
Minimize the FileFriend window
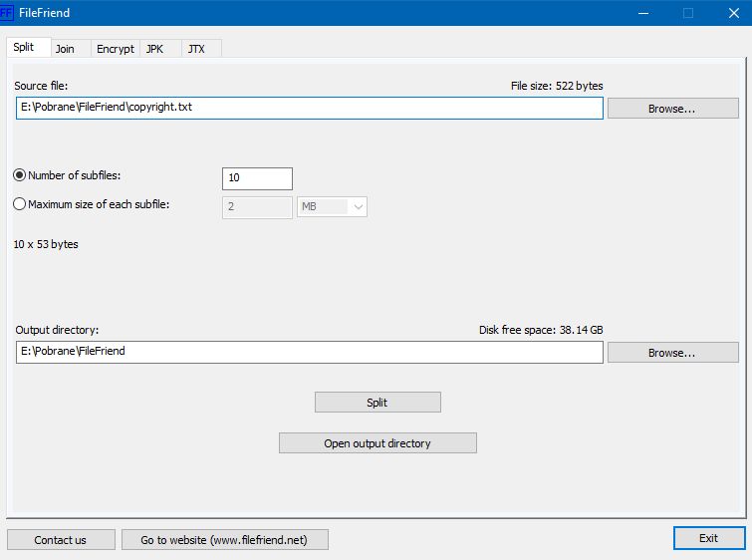(x=643, y=13)
